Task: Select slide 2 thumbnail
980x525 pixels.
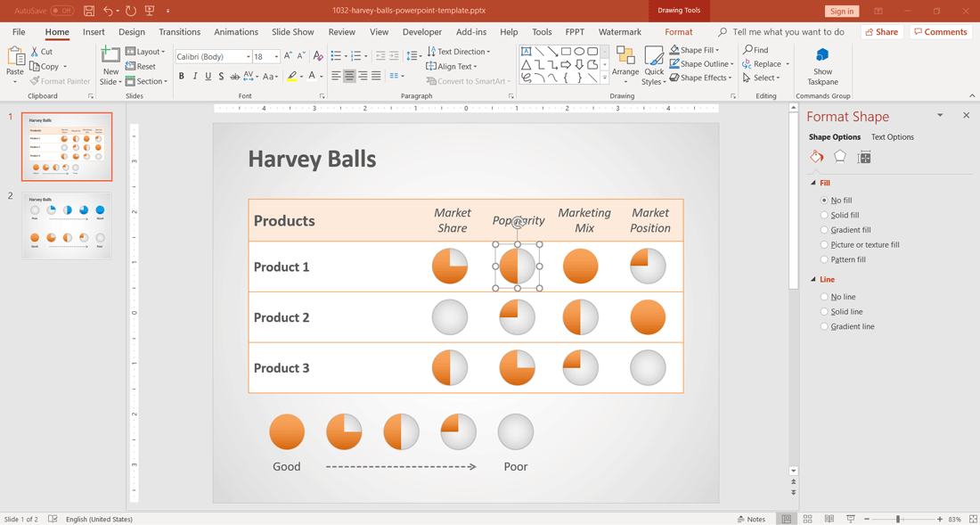Action: 67,226
